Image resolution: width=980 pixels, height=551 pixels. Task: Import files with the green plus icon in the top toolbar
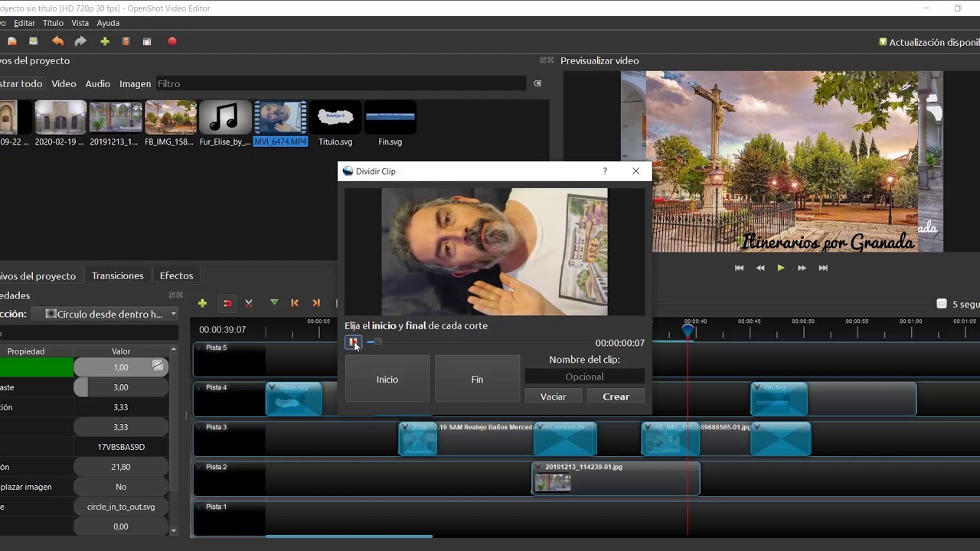105,41
